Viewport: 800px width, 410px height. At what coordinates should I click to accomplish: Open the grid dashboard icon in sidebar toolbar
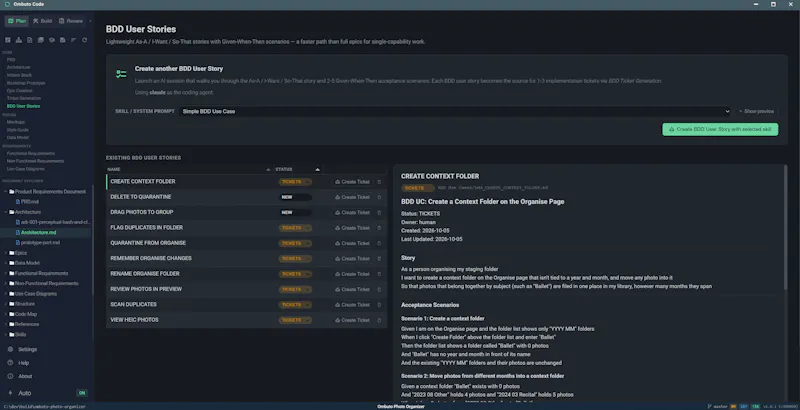click(x=8, y=40)
